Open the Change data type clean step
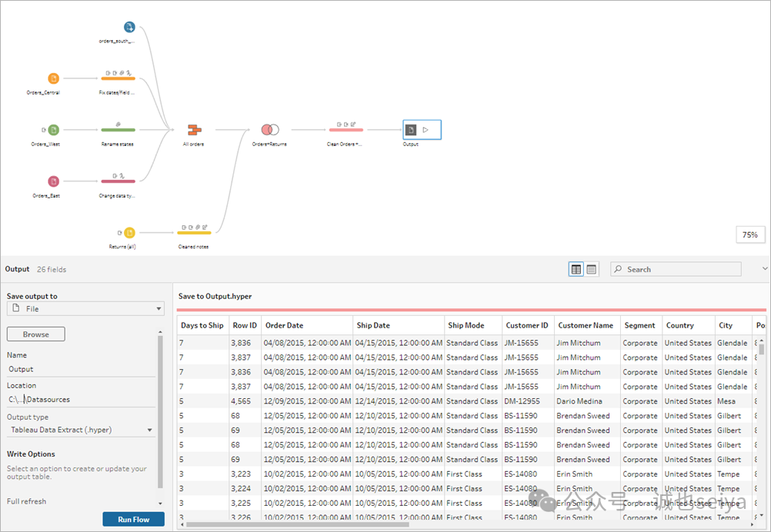Viewport: 771px width, 532px height. [118, 181]
